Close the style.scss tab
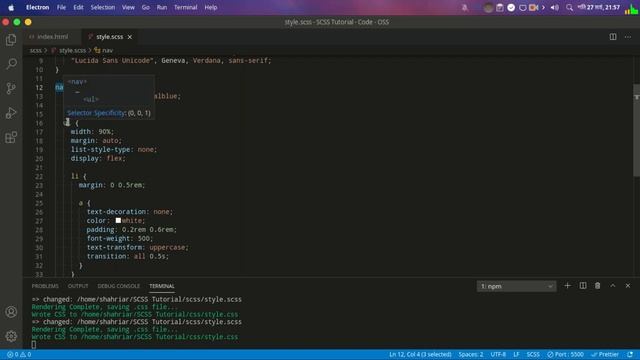This screenshot has height=360, width=640. (130, 37)
